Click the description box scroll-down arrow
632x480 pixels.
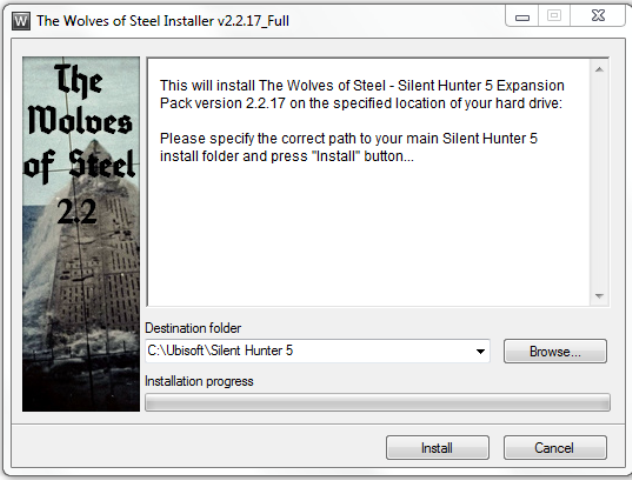click(x=599, y=296)
